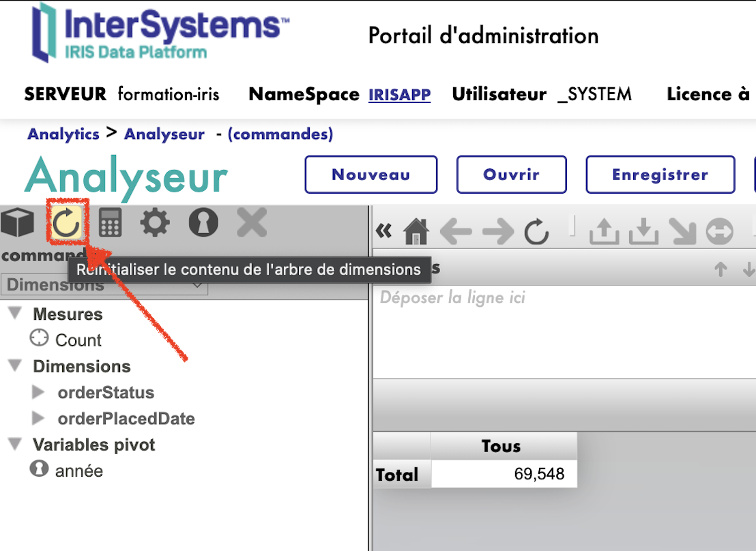Collapse the left panel with double chevron
The height and width of the screenshot is (551, 756).
pyautogui.click(x=384, y=232)
